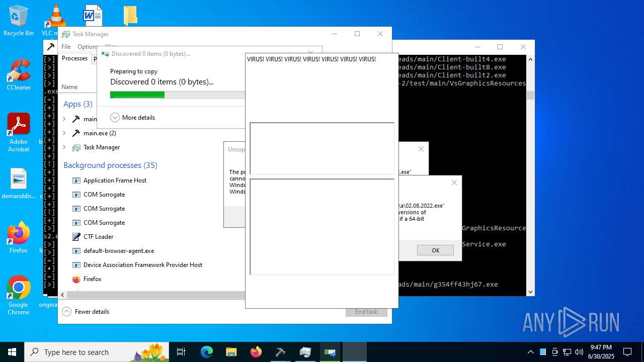Viewport: 644px width, 362px height.
Task: Maximize the Task Manager window
Action: point(357,34)
